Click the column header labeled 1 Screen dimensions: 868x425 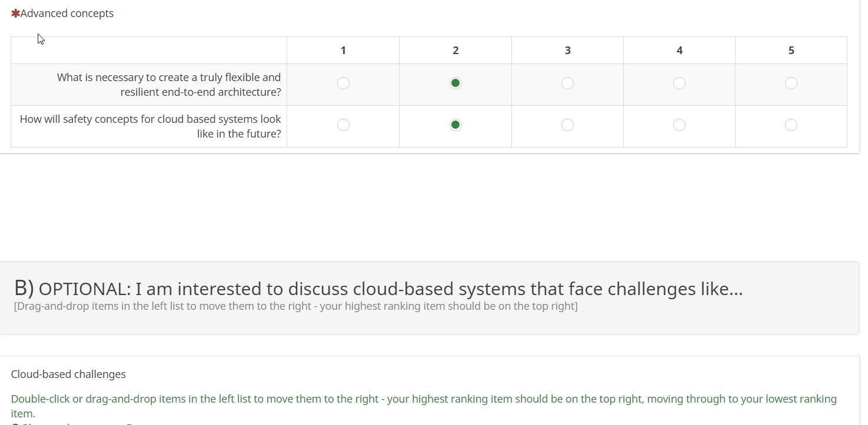pos(343,51)
